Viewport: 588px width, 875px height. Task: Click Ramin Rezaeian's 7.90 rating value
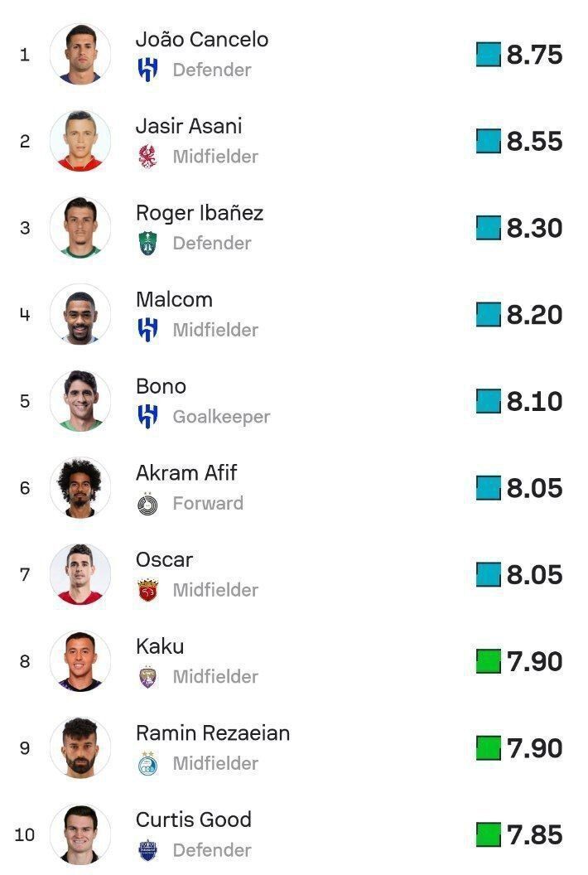tap(534, 748)
